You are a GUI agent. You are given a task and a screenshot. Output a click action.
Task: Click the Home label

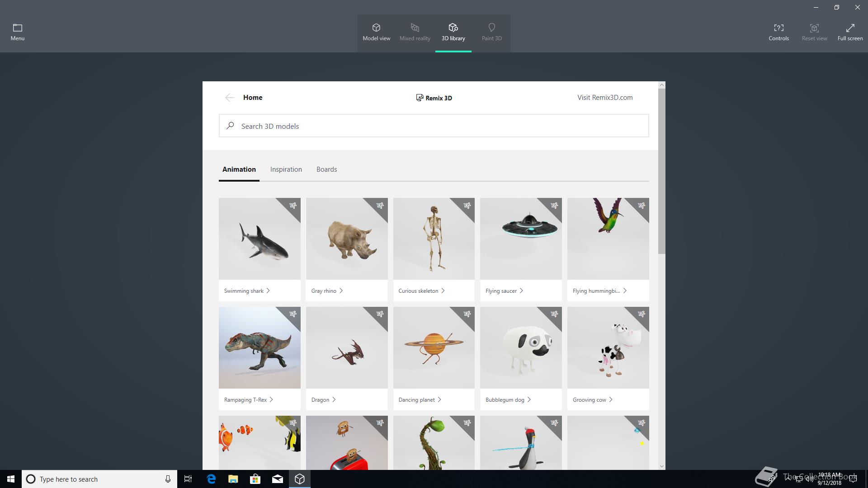tap(253, 98)
